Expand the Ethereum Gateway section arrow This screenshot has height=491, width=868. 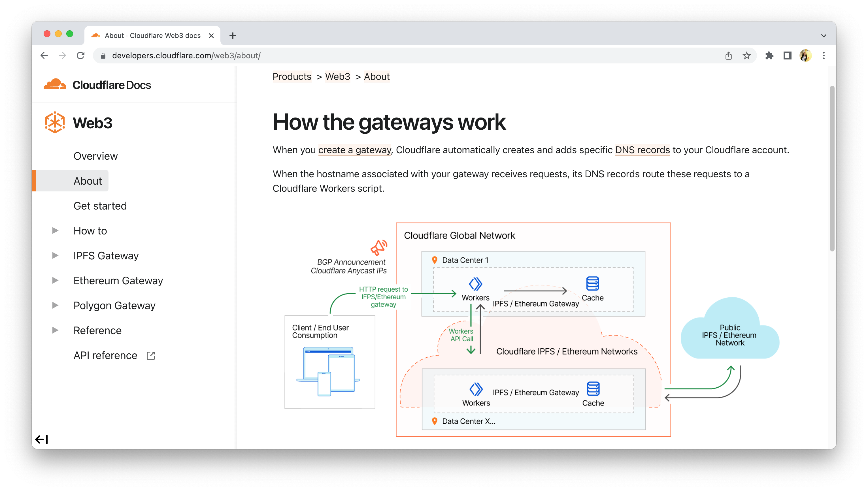click(x=55, y=281)
